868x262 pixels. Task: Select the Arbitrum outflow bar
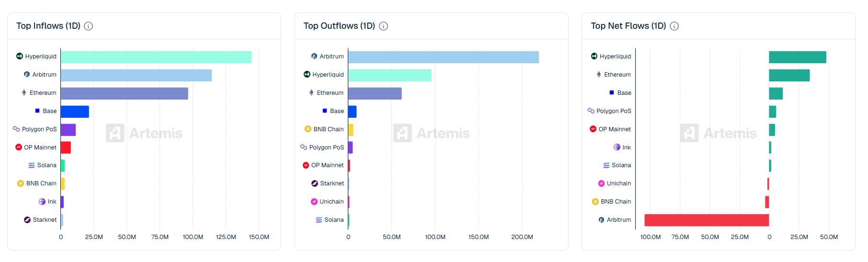(x=443, y=57)
